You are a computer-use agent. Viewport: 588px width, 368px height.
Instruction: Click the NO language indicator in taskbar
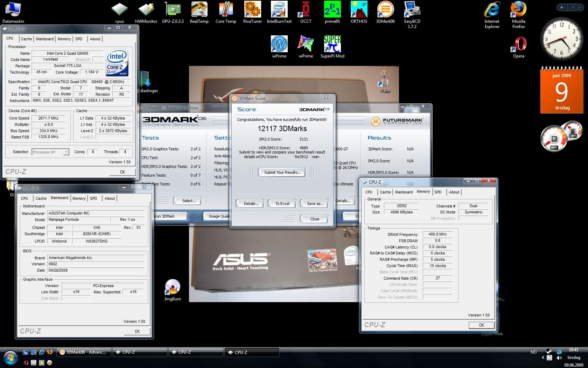pos(533,352)
